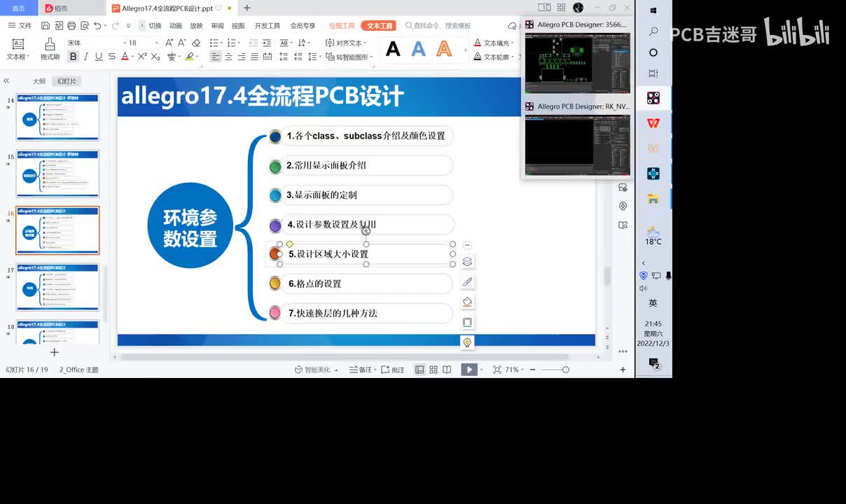Select slide 17 thumbnail in the panel
This screenshot has width=846, height=504.
58,287
